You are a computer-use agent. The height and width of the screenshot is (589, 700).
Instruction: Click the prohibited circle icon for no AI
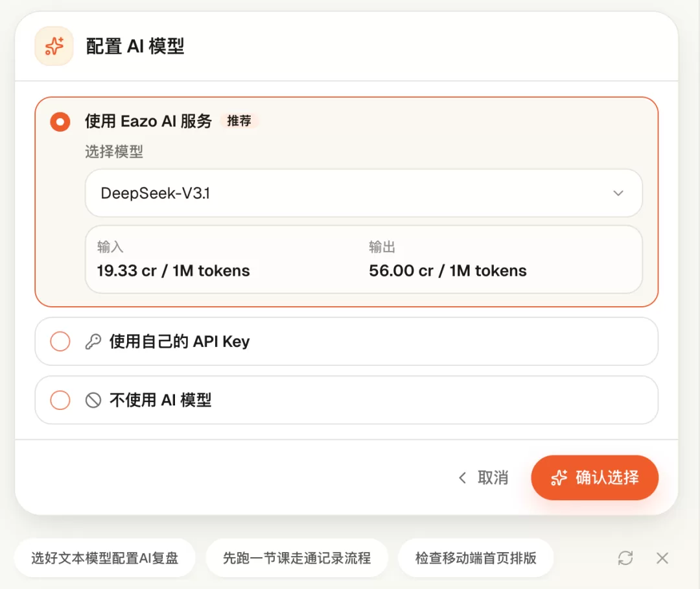pyautogui.click(x=93, y=400)
